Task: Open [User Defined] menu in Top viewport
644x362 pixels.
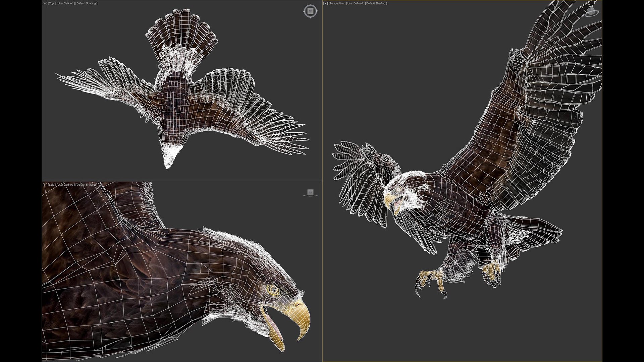Action: point(66,3)
